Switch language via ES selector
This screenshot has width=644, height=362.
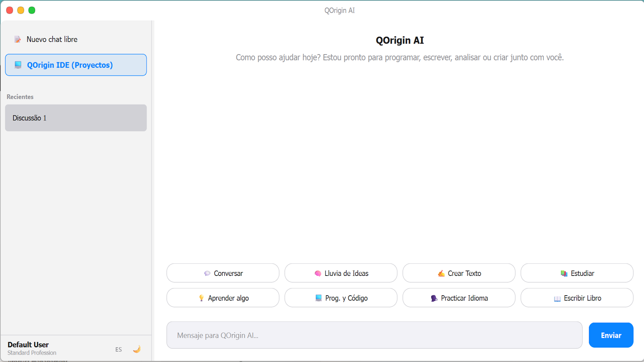(118, 350)
